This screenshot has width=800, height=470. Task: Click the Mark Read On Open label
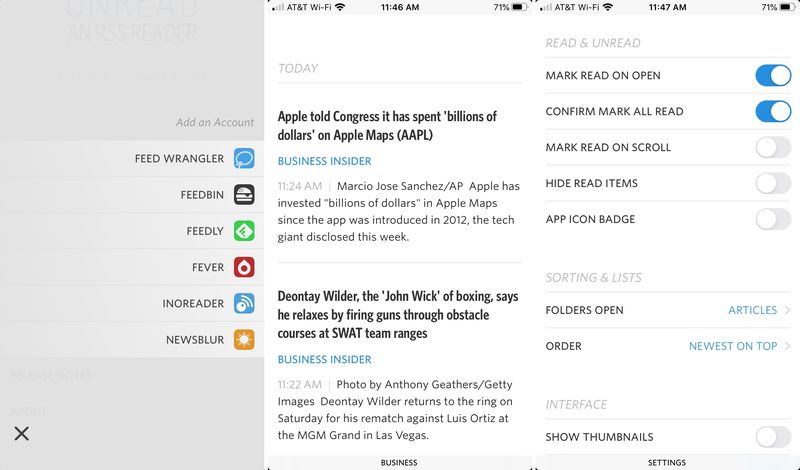603,76
